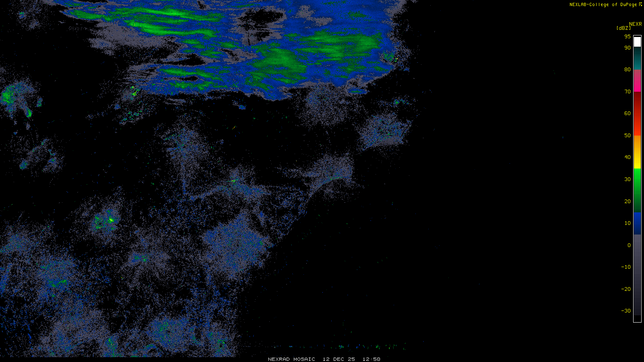
Task: Click the 80 value on dBZ scale
Action: coord(627,70)
